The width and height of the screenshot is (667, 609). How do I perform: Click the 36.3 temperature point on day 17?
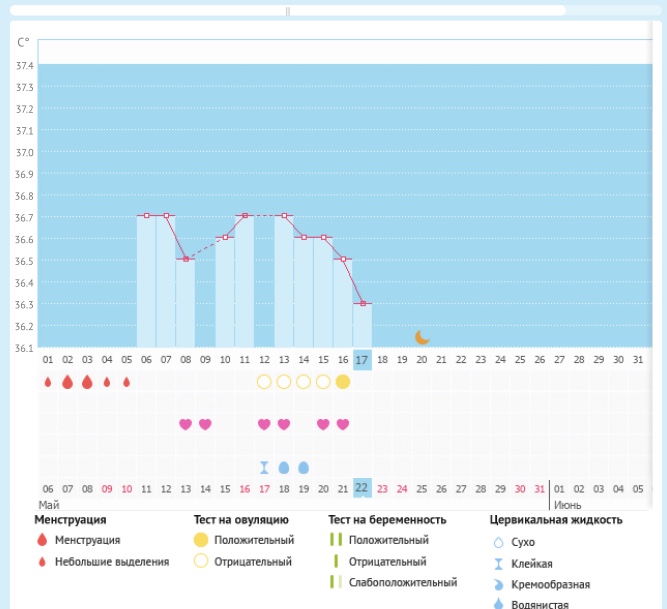(362, 303)
